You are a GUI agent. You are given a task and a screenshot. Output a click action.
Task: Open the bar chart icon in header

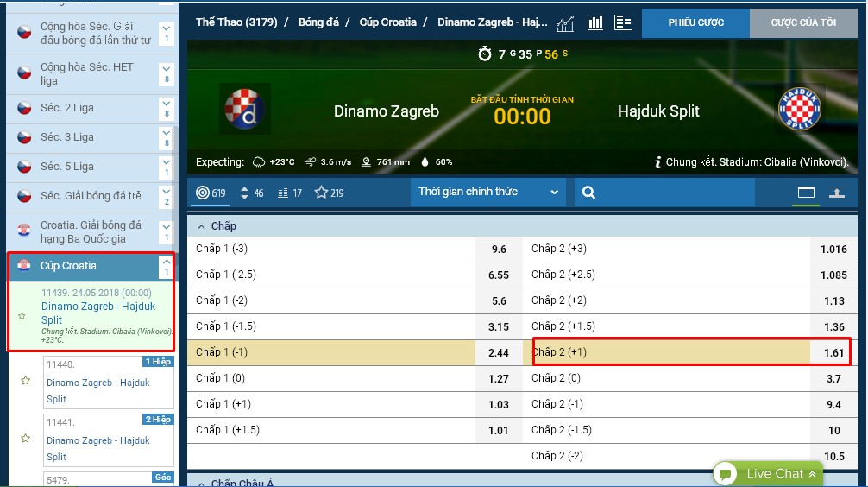(x=595, y=22)
